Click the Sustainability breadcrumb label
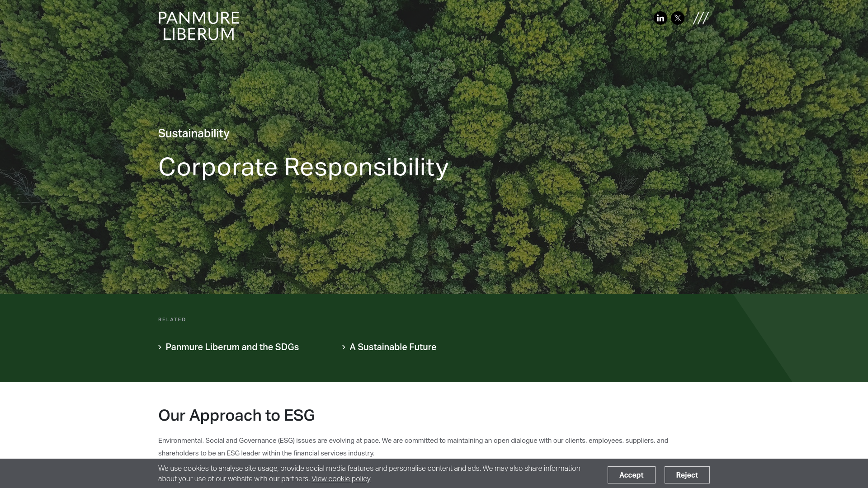Screen dimensions: 868x488 [x=194, y=134]
